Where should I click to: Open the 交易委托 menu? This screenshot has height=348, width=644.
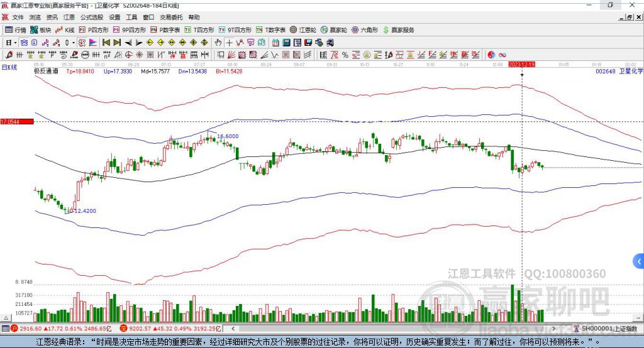click(171, 17)
